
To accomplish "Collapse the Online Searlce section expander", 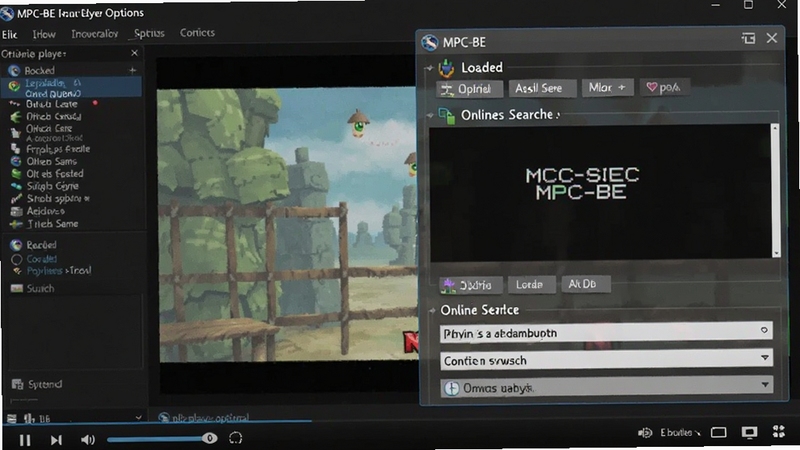I will [x=432, y=310].
